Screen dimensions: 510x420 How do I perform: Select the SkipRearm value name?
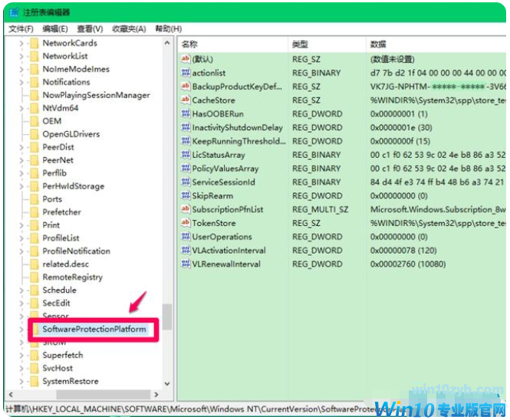click(x=212, y=195)
